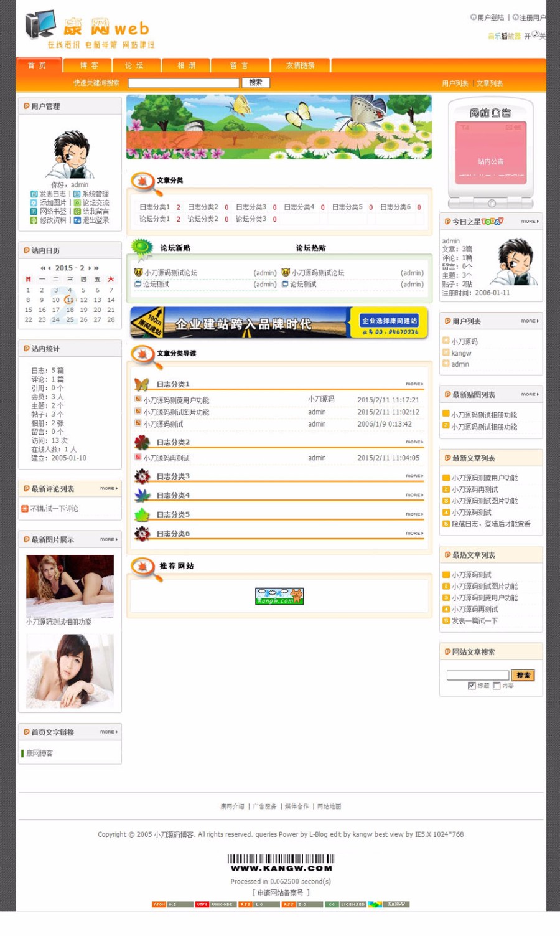Image resolution: width=560 pixels, height=936 pixels.
Task: Open 论坛交流 using its green icon
Action: pos(76,202)
